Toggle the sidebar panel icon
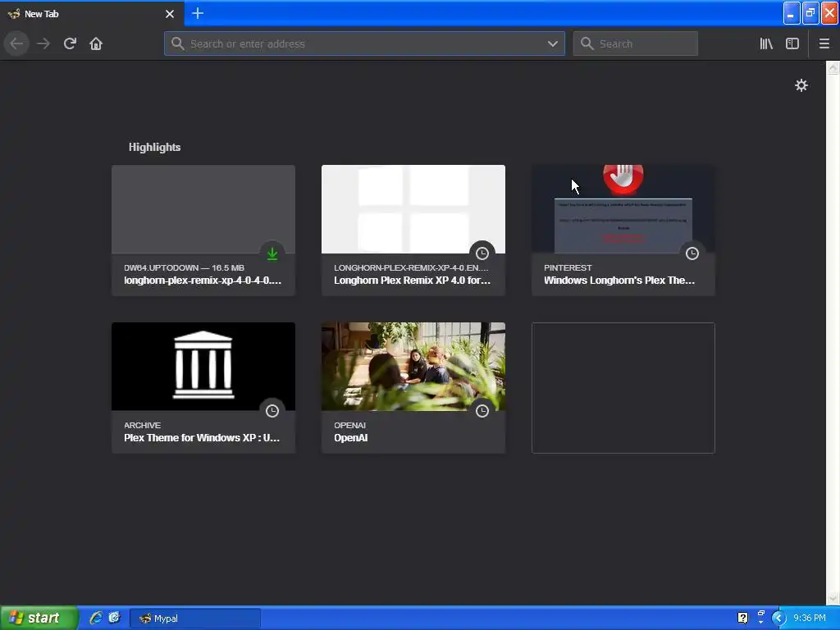This screenshot has width=840, height=630. coord(792,43)
